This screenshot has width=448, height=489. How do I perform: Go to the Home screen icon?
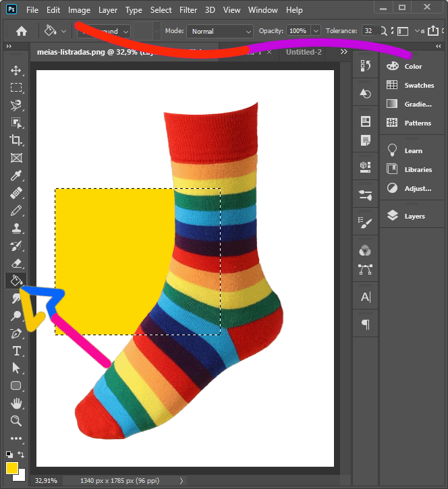click(x=22, y=31)
